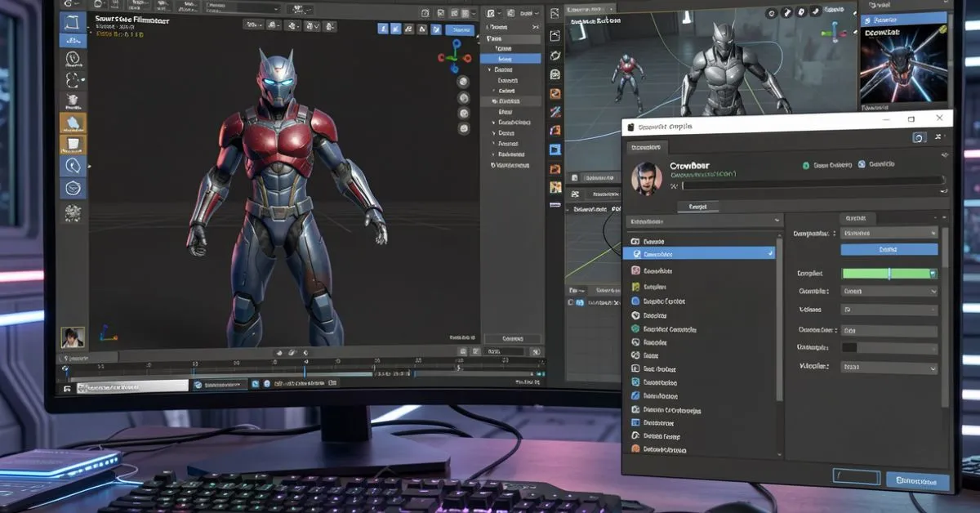Select the yellow folder icon in dialog list

point(635,287)
